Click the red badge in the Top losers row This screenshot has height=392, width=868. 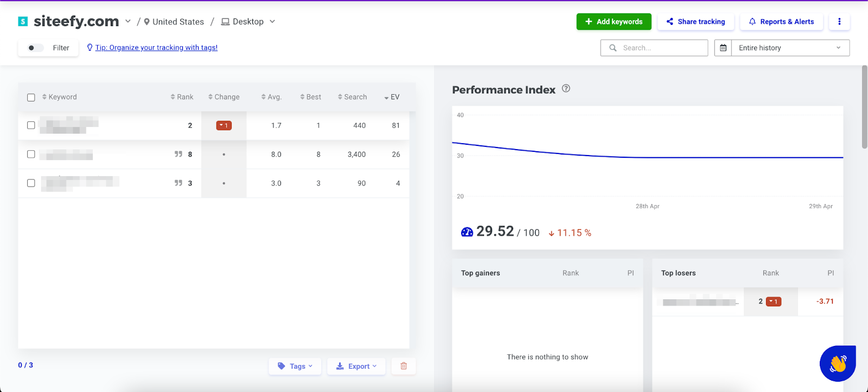(x=774, y=301)
